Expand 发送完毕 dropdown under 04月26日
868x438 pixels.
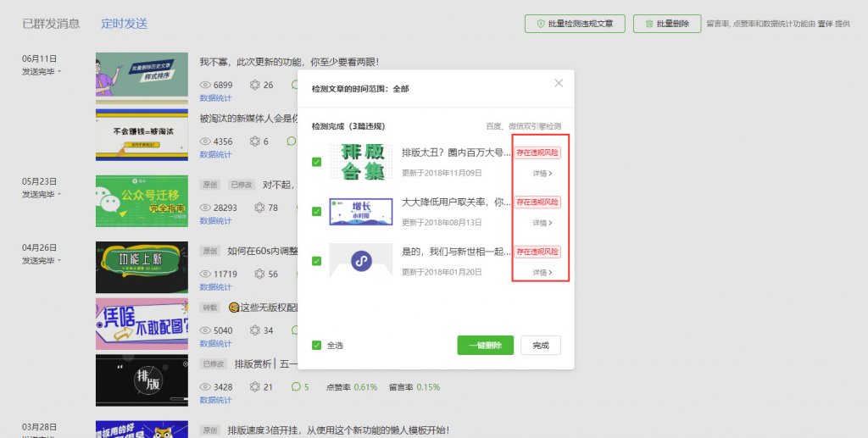pyautogui.click(x=42, y=260)
